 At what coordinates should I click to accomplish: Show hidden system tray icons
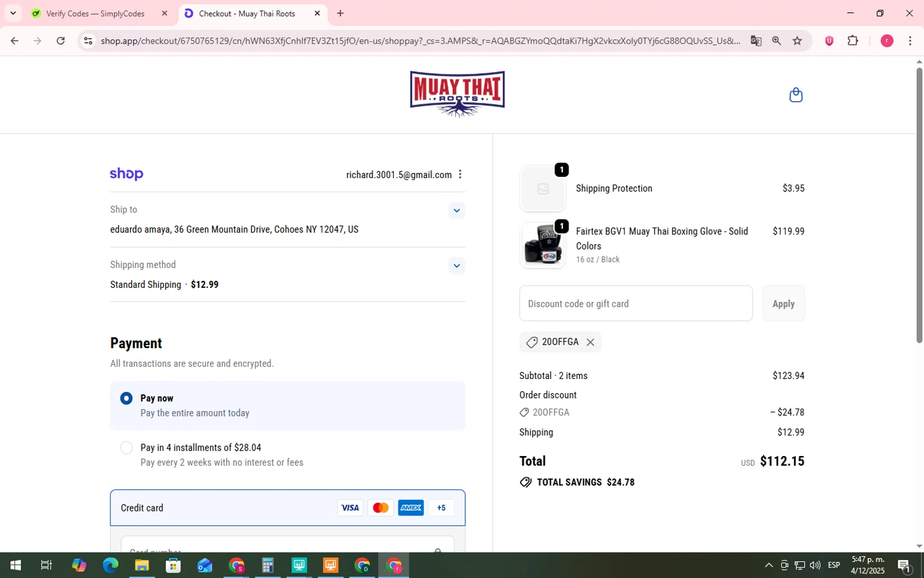[768, 565]
